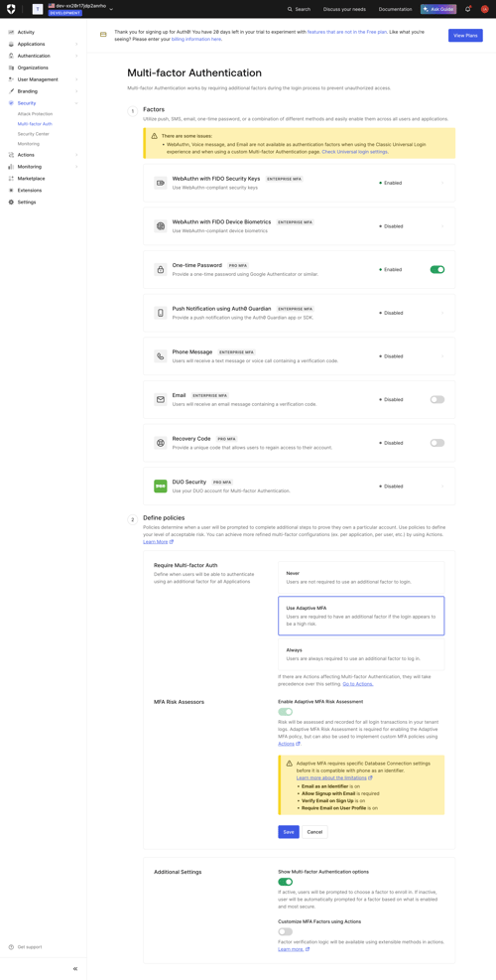This screenshot has width=496, height=980.
Task: Open Check Universal login settings link
Action: pyautogui.click(x=355, y=152)
